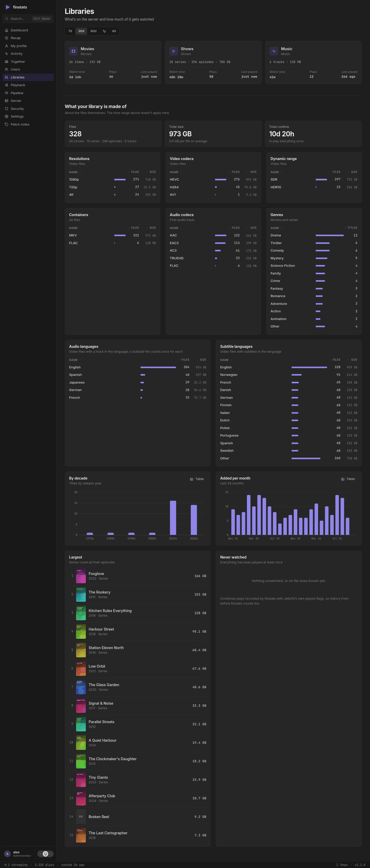Open My profile via the person icon
The width and height of the screenshot is (370, 868).
(x=6, y=46)
